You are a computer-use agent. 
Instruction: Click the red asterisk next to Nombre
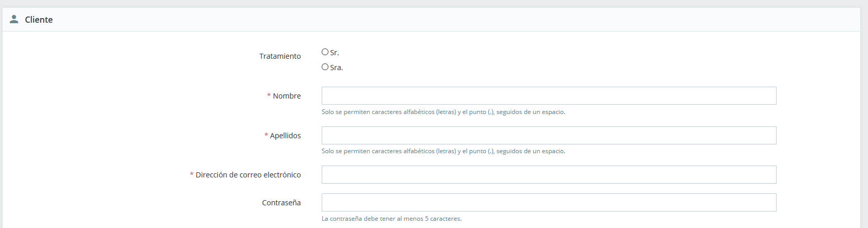[x=269, y=96]
